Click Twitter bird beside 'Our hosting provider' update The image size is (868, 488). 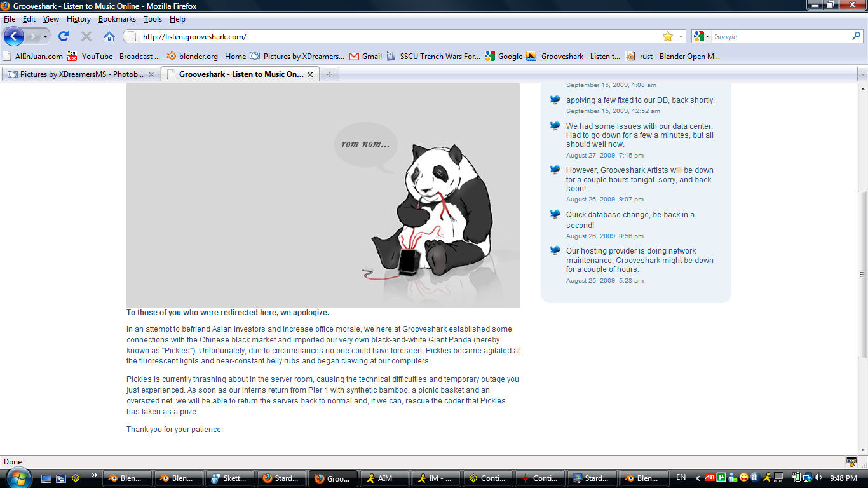tap(555, 250)
